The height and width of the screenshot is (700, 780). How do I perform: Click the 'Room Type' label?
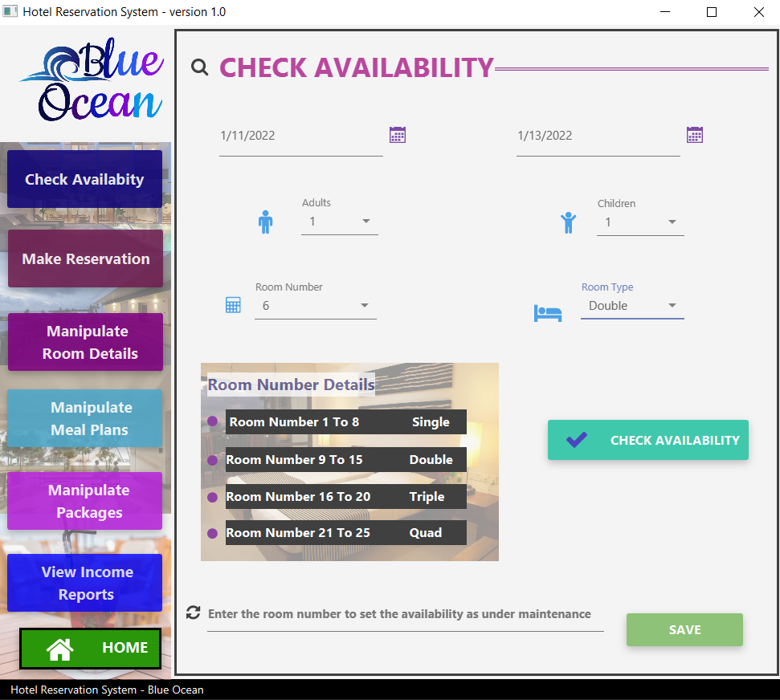[x=607, y=287]
